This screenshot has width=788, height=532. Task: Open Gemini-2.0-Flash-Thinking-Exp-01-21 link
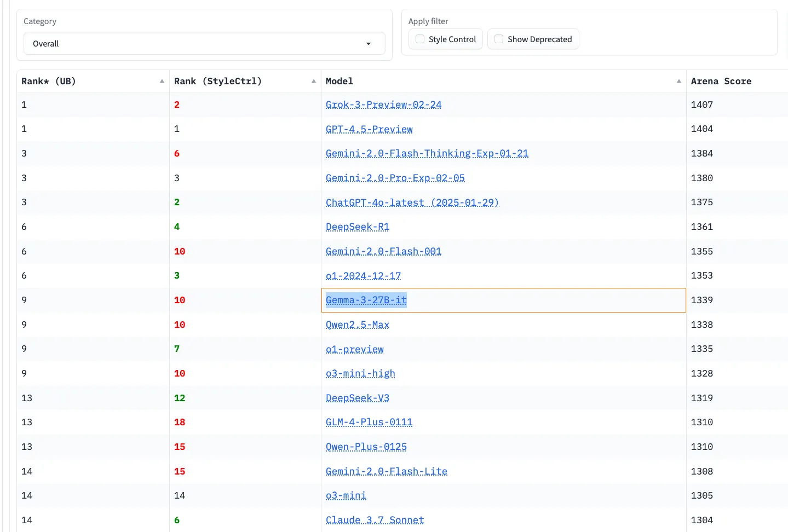coord(427,153)
